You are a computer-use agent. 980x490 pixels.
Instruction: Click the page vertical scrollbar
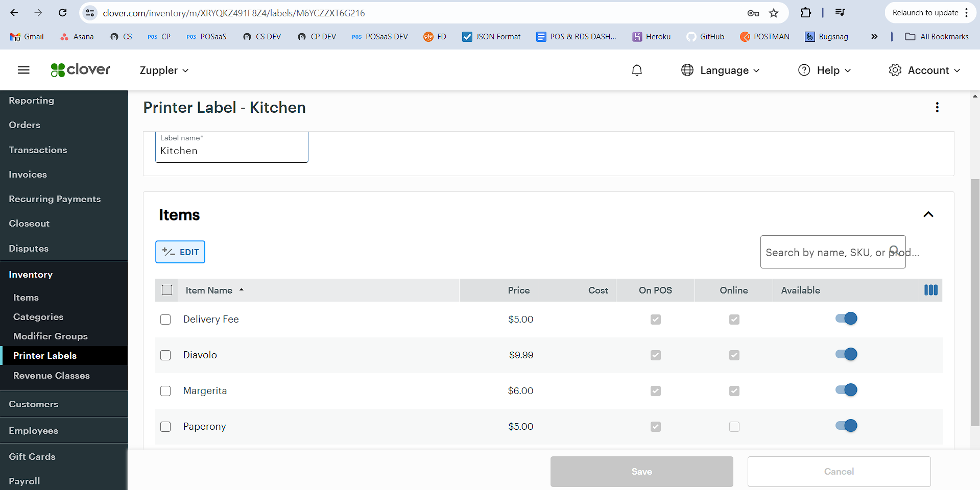pos(975,303)
